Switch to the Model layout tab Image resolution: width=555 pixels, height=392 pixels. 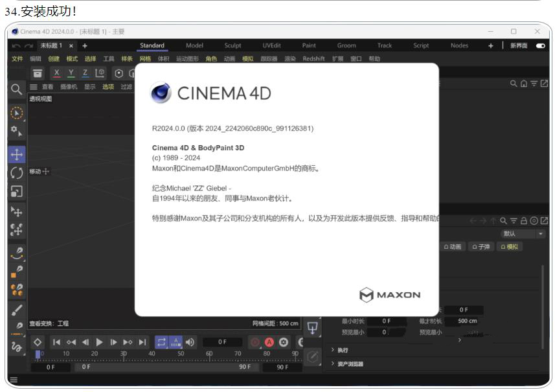click(194, 45)
